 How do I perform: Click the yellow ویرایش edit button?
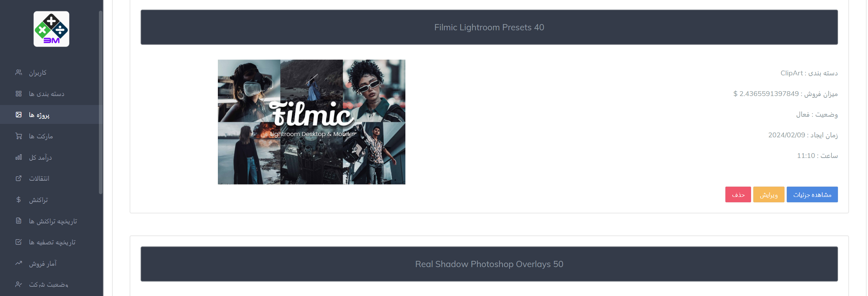click(769, 194)
